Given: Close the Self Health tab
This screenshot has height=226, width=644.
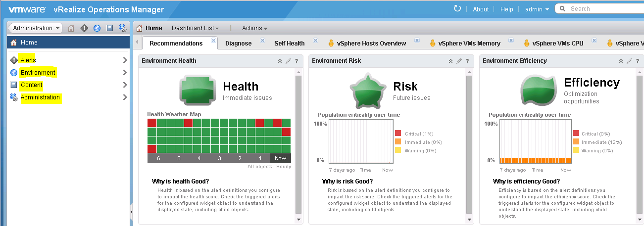Looking at the screenshot, I should pyautogui.click(x=316, y=40).
